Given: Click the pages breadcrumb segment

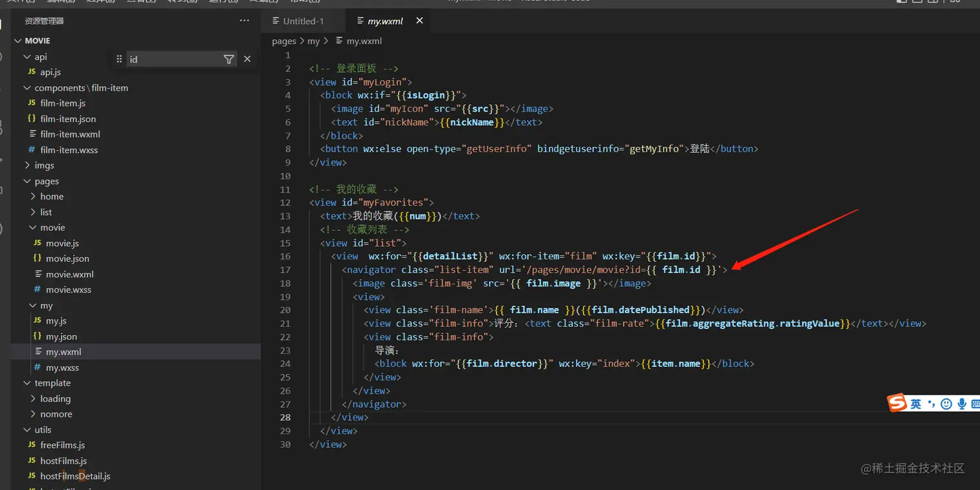Looking at the screenshot, I should coord(284,41).
